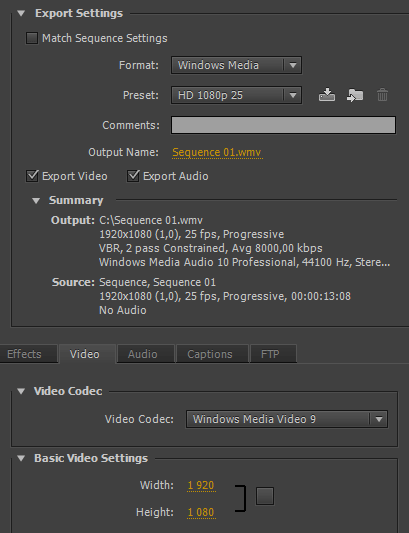Collapse the Video Codec section
Viewport: 409px width, 533px height.
(21, 391)
